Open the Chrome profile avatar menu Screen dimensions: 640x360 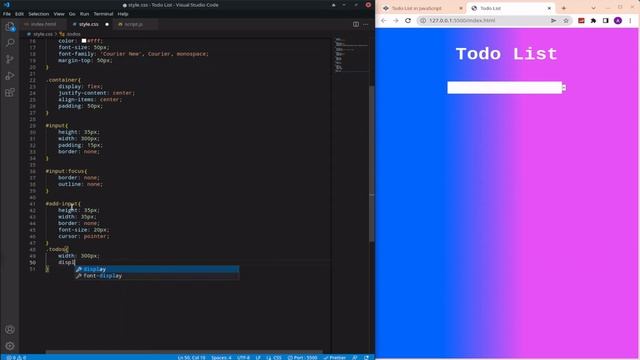[x=618, y=20]
